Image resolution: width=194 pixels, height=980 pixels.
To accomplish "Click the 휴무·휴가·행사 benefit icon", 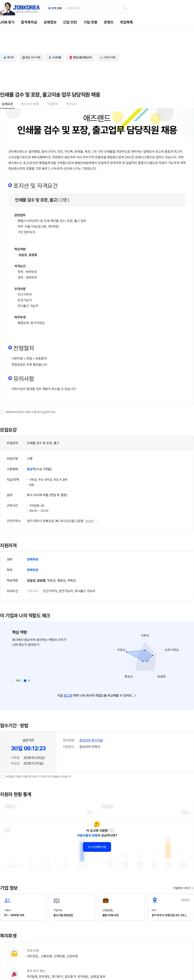I will click(14, 974).
